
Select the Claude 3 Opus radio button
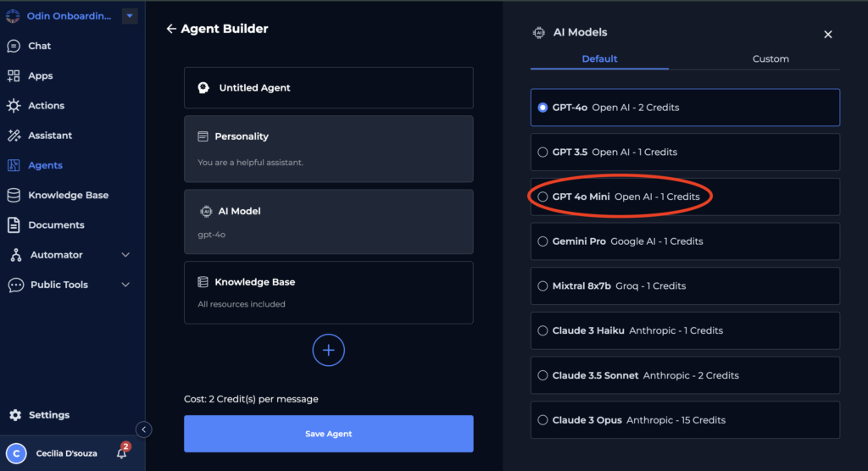coord(542,421)
